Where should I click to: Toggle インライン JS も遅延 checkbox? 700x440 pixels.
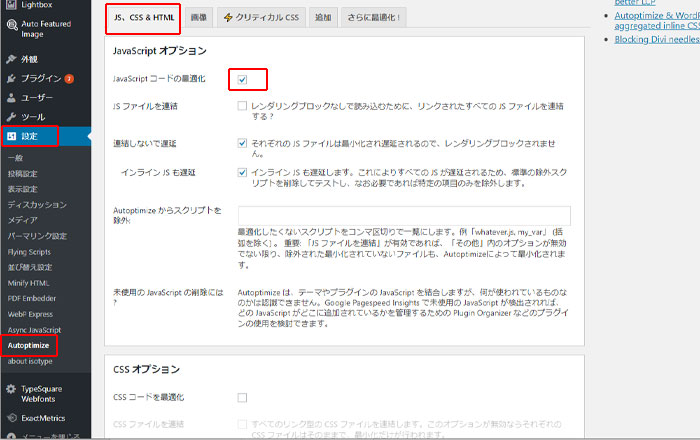242,172
